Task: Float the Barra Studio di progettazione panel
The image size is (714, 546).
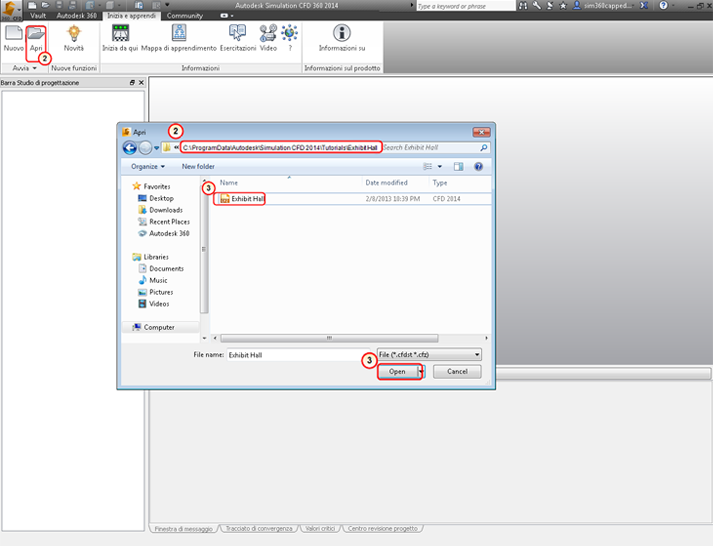Action: click(x=132, y=82)
